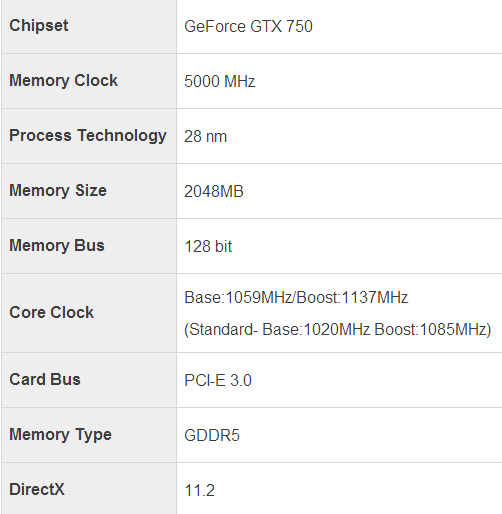Click the Memory Bus label
Screen dimensions: 502x514
click(57, 245)
